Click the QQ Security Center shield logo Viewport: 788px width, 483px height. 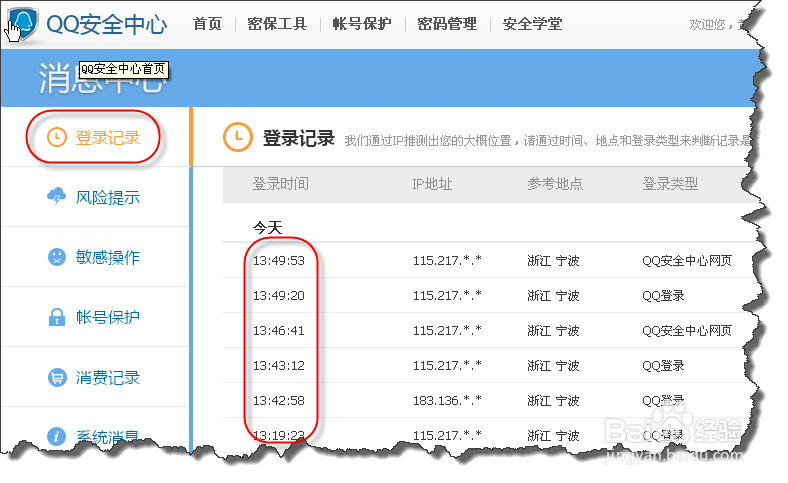point(23,24)
